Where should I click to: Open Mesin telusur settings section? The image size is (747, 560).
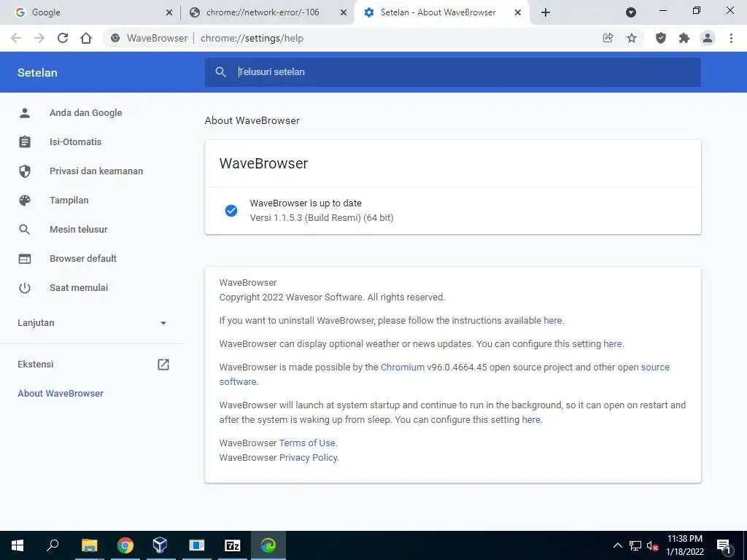pyautogui.click(x=79, y=230)
